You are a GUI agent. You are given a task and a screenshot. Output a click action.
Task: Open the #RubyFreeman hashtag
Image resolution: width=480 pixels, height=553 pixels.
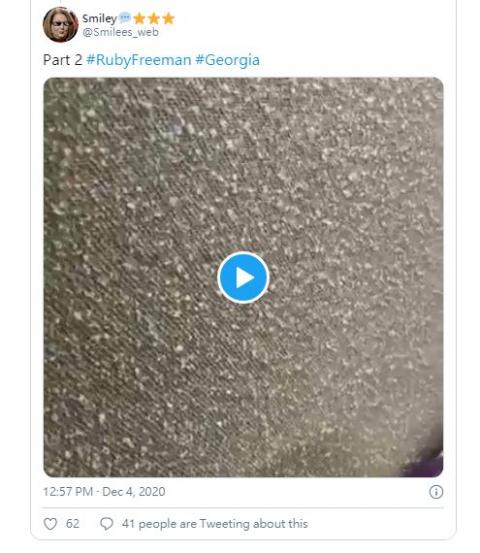point(139,60)
